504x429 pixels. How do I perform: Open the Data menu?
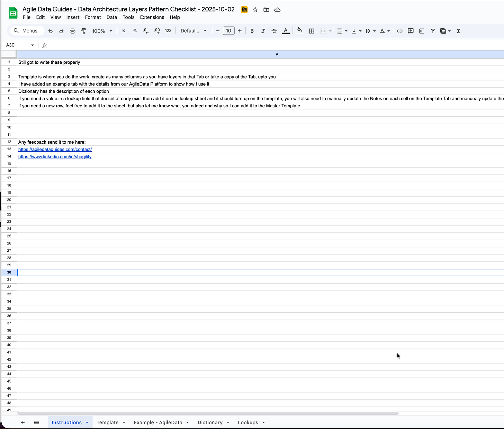(112, 17)
